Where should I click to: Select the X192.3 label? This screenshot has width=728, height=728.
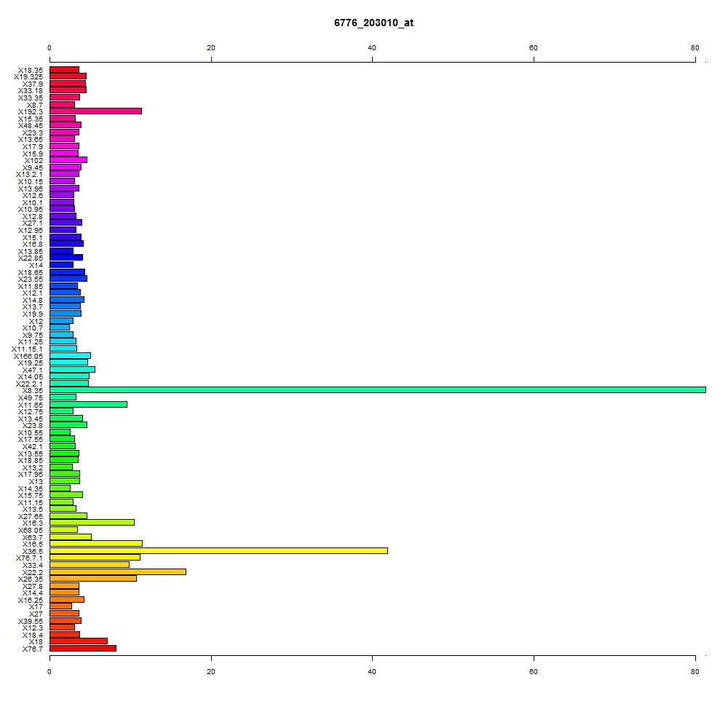point(30,112)
